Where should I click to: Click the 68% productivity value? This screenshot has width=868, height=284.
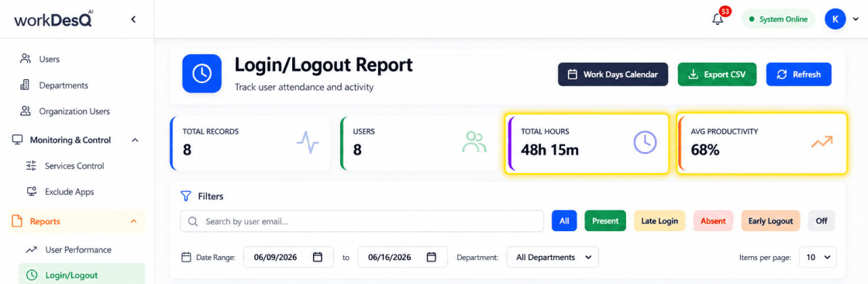(x=705, y=150)
